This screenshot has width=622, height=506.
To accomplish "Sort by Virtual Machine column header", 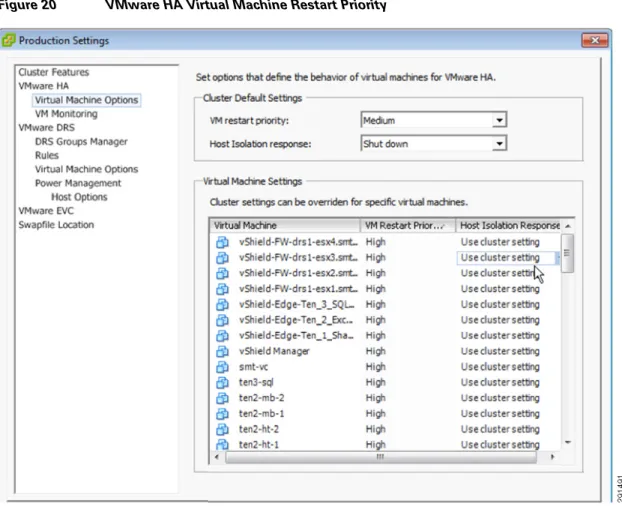I will pyautogui.click(x=285, y=226).
